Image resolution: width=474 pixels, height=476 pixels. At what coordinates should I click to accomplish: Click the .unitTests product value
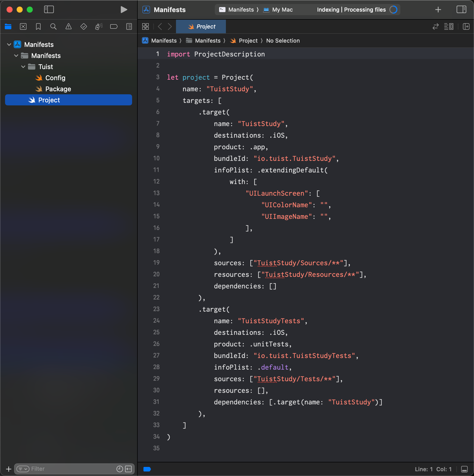point(269,344)
